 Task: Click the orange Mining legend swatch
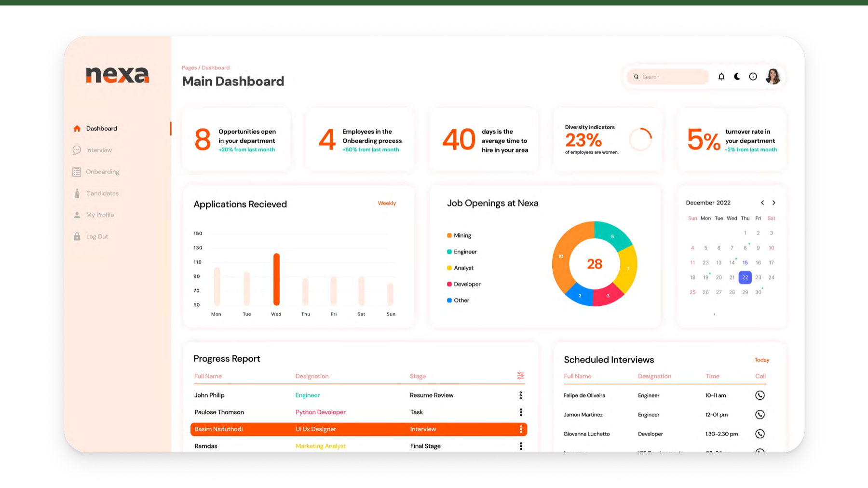[x=449, y=236]
